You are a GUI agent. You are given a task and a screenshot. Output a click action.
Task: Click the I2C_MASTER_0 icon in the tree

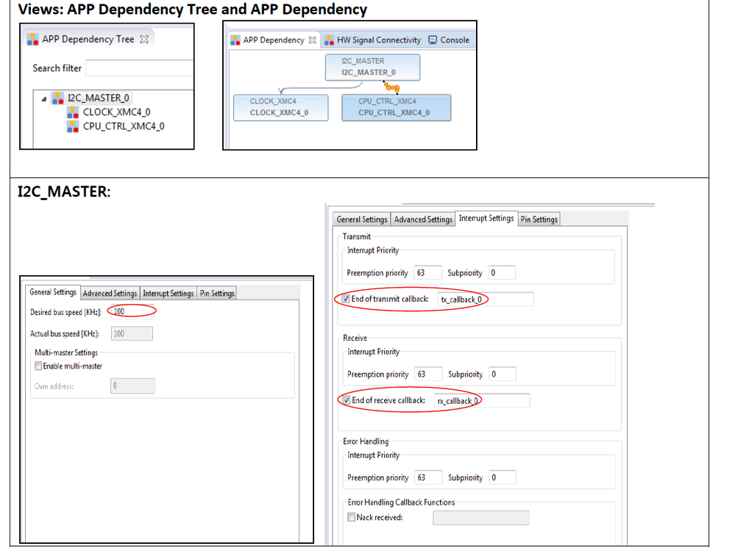(x=58, y=98)
